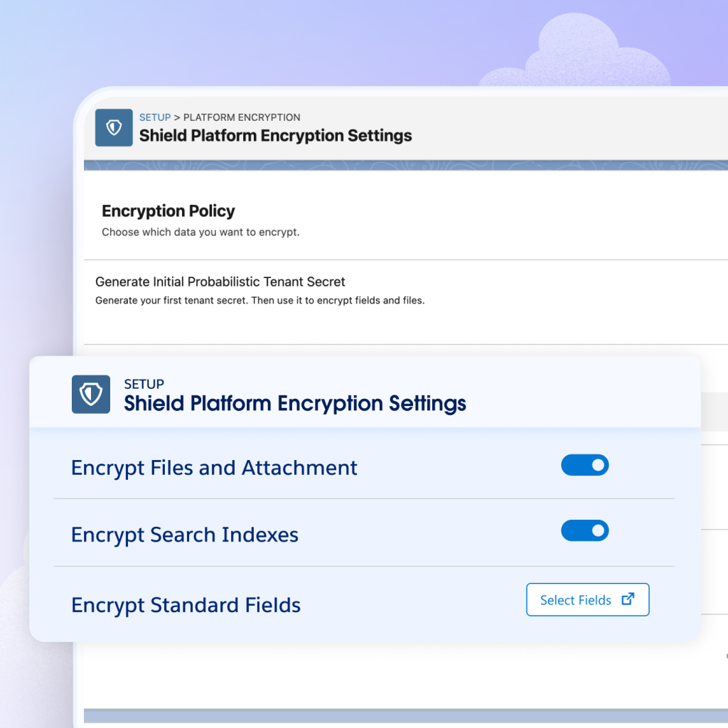The image size is (728, 728).
Task: Click the overlay 'Shield Platform Encryption Settings' title
Action: pos(295,404)
